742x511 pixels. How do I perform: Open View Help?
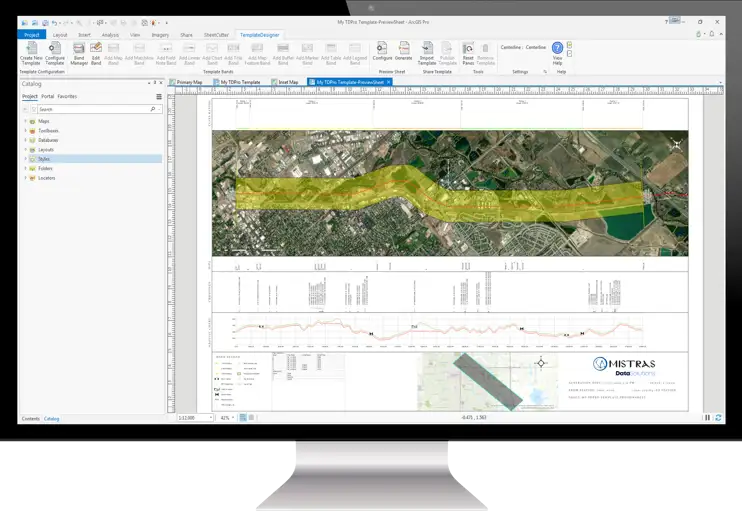tap(557, 53)
